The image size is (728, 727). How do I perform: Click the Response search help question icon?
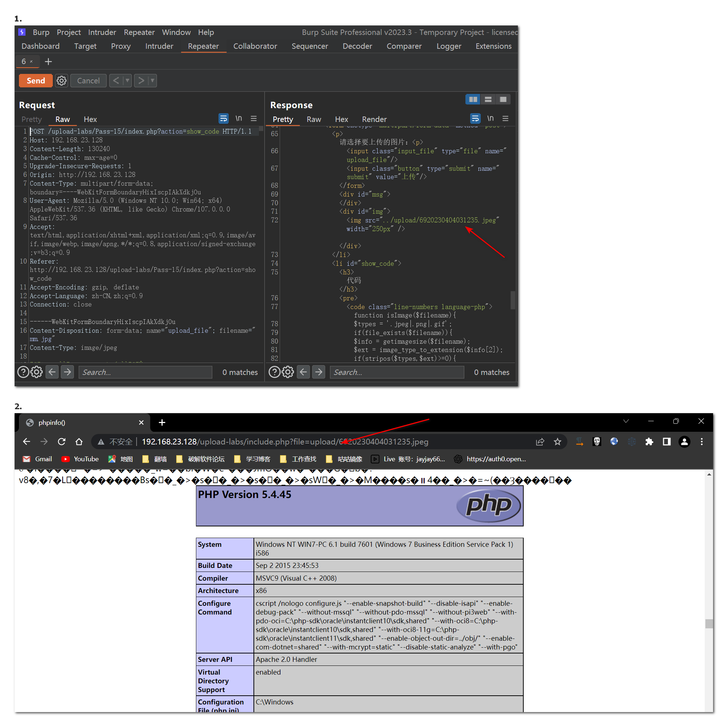tap(274, 372)
